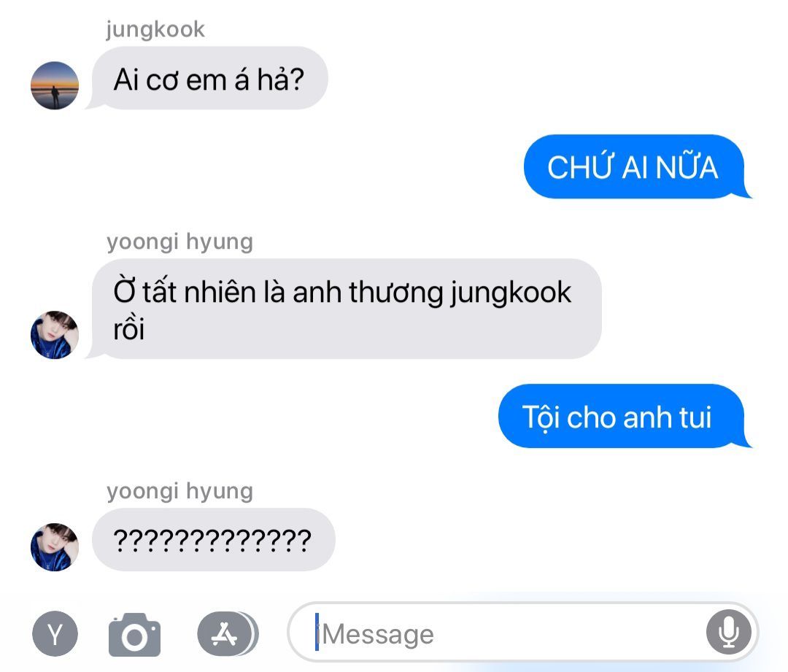Tap the microphone dictation icon
The image size is (788, 672).
728,632
